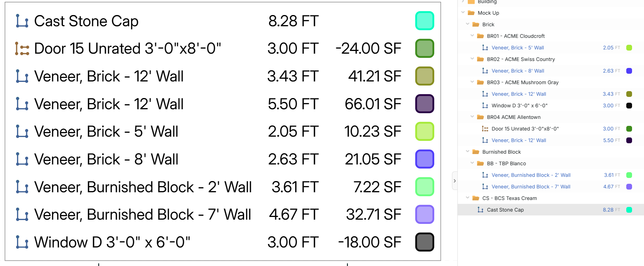Click the Mock Up folder icon
Image resolution: width=644 pixels, height=266 pixels.
coord(471,13)
